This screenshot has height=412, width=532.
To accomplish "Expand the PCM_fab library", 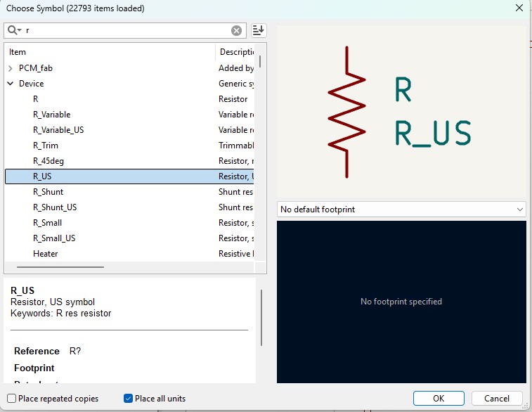I will [10, 68].
